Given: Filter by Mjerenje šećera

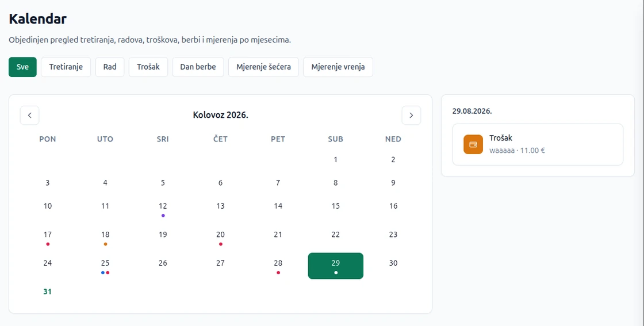Looking at the screenshot, I should (x=264, y=67).
